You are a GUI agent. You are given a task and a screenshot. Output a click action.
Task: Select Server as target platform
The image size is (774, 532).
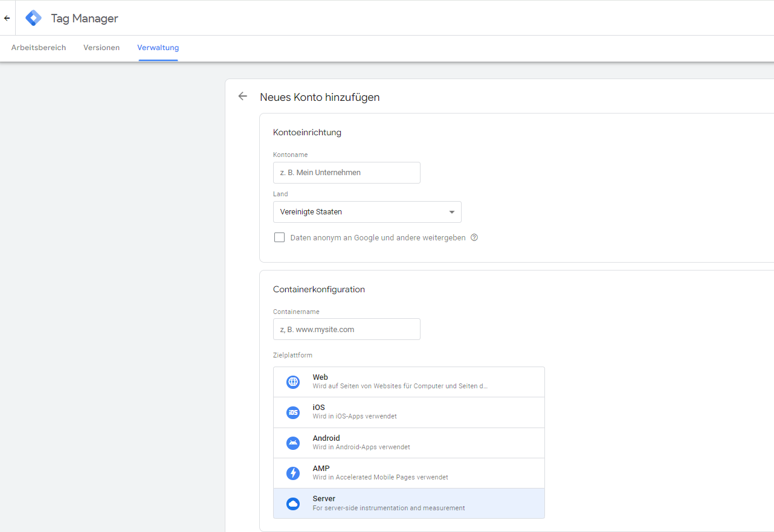(x=409, y=504)
